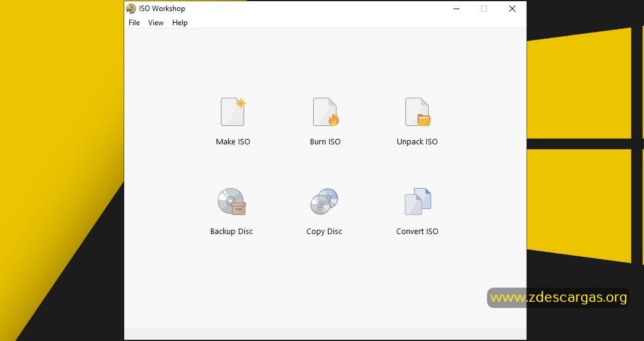Image resolution: width=644 pixels, height=341 pixels.
Task: Click the 'Make ISO' text label
Action: [233, 141]
